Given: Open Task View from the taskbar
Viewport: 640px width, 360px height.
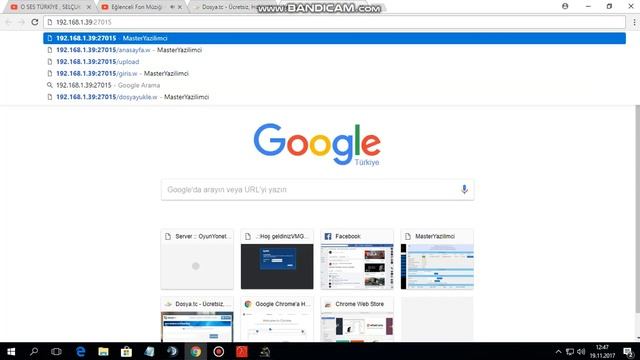Looking at the screenshot, I should [56, 351].
